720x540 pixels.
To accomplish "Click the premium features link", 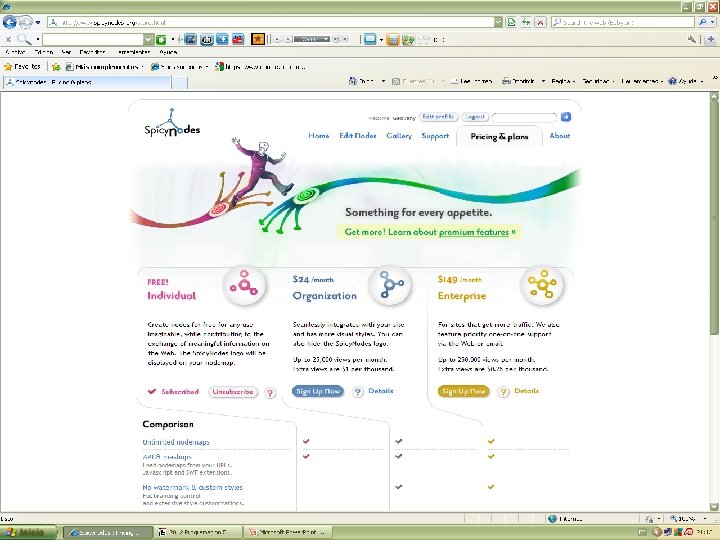I will [473, 232].
